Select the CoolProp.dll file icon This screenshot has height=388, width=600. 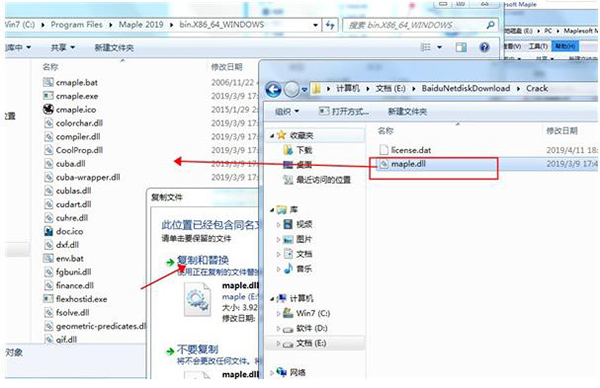[x=48, y=150]
